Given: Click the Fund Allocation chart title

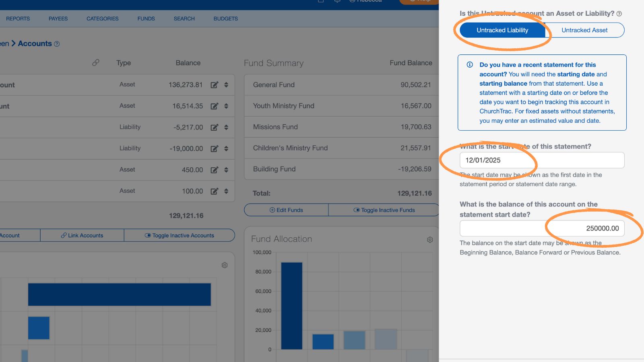Looking at the screenshot, I should point(282,239).
